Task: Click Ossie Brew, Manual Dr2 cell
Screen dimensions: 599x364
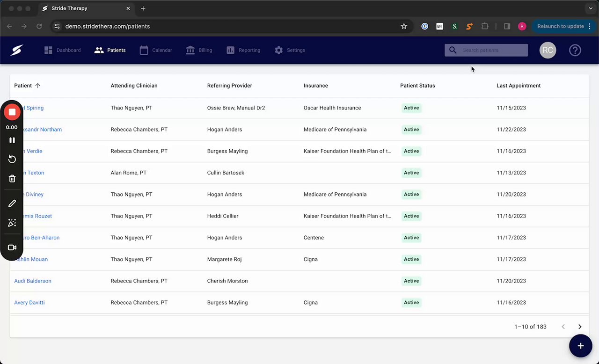Action: (x=236, y=108)
